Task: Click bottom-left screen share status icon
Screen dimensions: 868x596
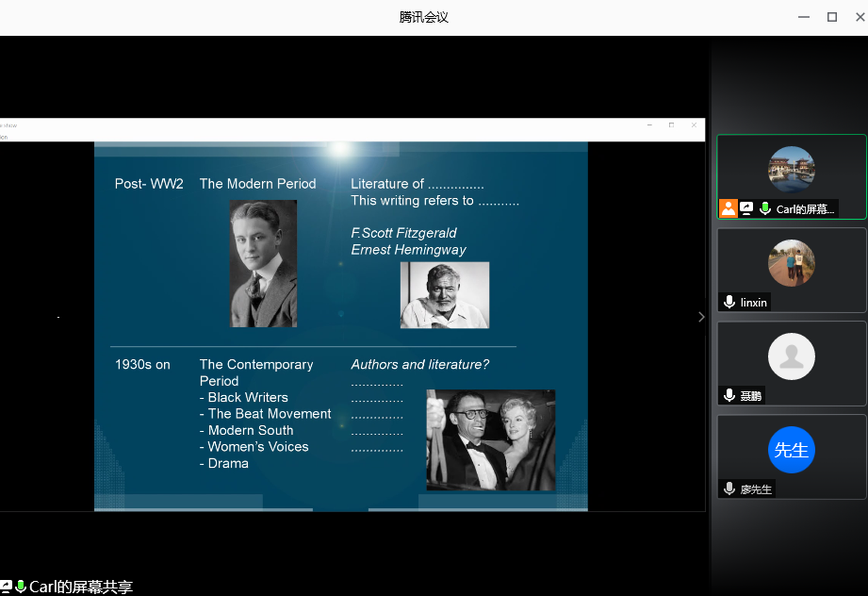Action: [x=6, y=588]
